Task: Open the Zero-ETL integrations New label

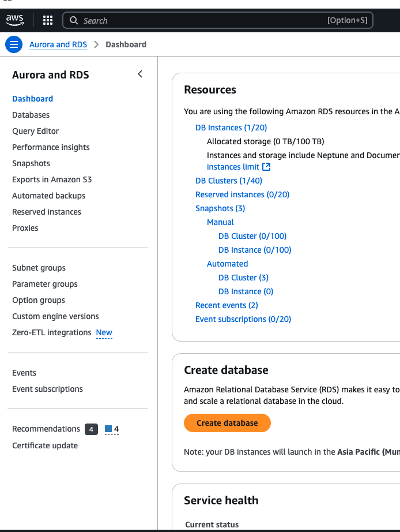Action: 104,332
